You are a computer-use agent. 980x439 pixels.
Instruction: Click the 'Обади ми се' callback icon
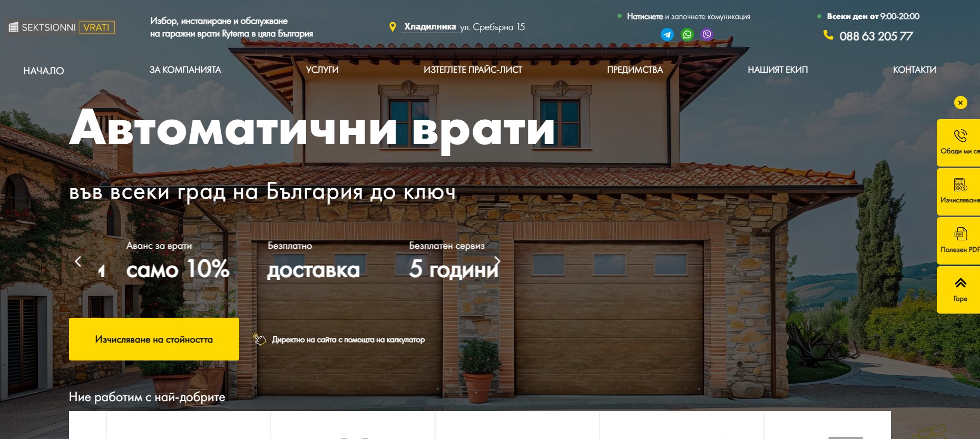tap(960, 136)
